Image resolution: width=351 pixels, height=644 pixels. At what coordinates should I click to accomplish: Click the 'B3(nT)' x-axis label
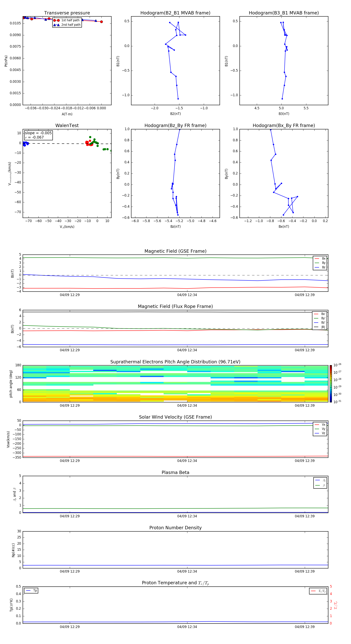(284, 114)
